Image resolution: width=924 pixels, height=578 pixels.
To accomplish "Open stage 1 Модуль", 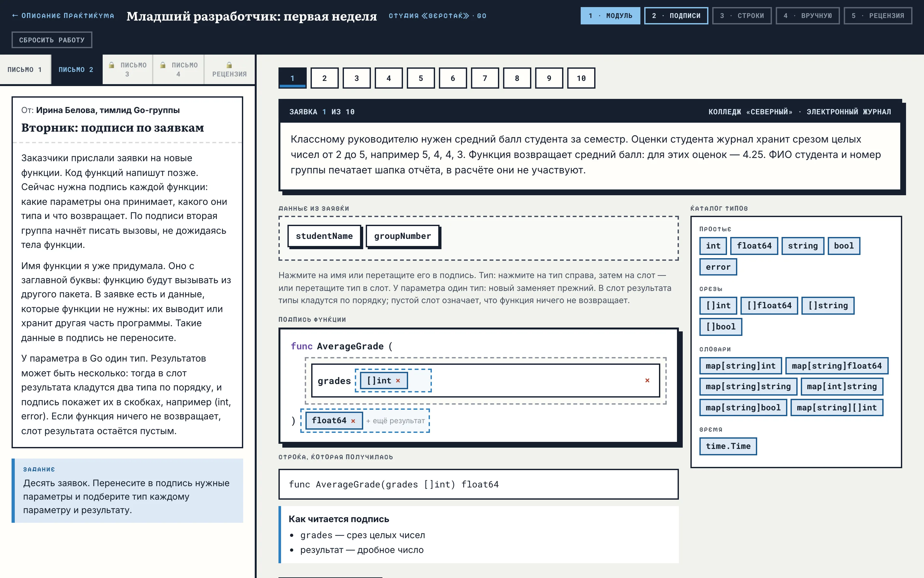I will [610, 16].
